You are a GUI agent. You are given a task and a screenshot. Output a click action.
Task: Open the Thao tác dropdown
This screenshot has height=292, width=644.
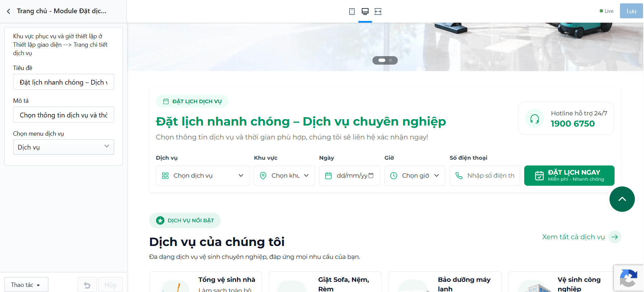26,285
